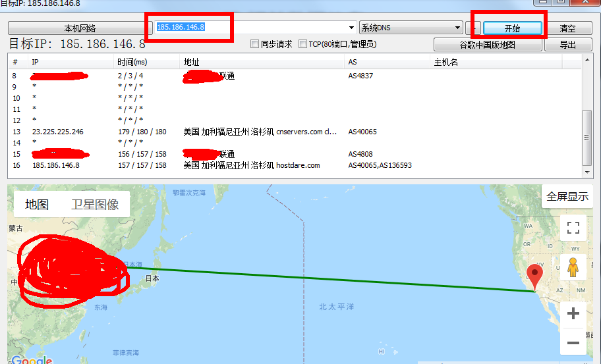The height and width of the screenshot is (364, 601).
Task: Click hop number 9 row
Action: (x=295, y=87)
